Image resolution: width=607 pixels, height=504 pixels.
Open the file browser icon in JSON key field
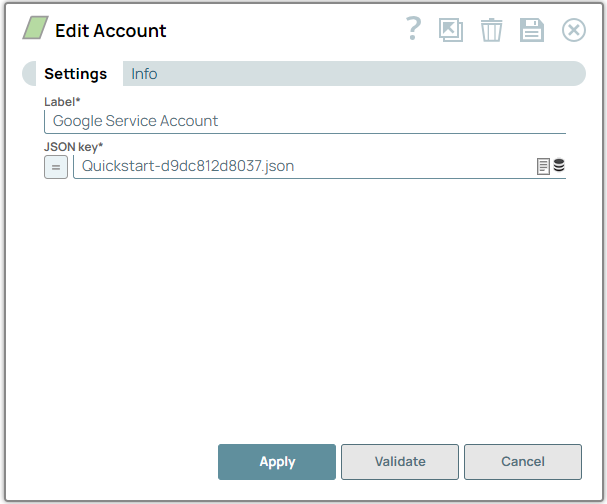[543, 166]
